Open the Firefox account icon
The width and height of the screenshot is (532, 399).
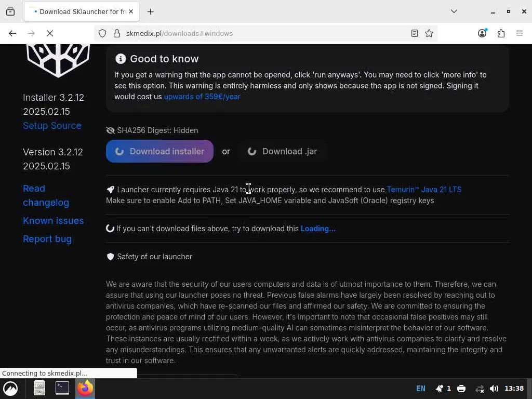coord(482,33)
